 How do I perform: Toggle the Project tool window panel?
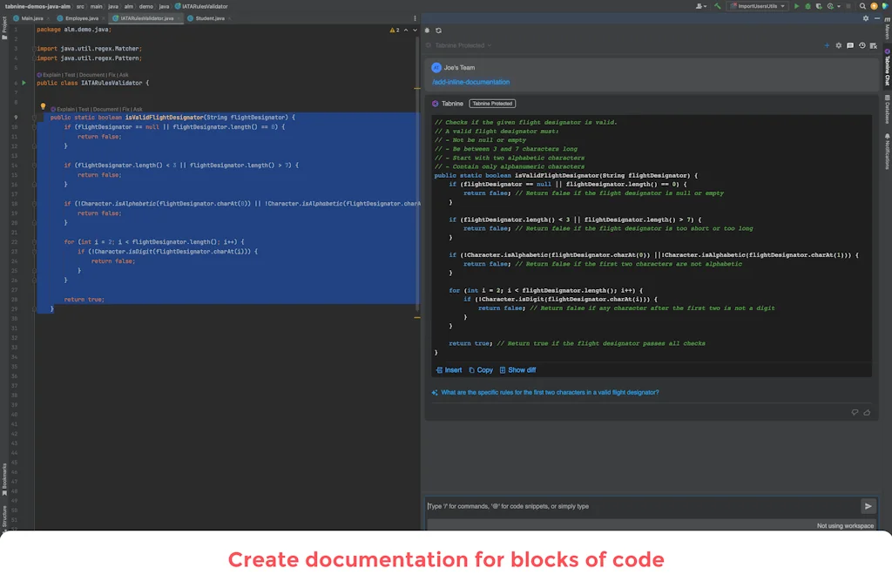(x=4, y=24)
